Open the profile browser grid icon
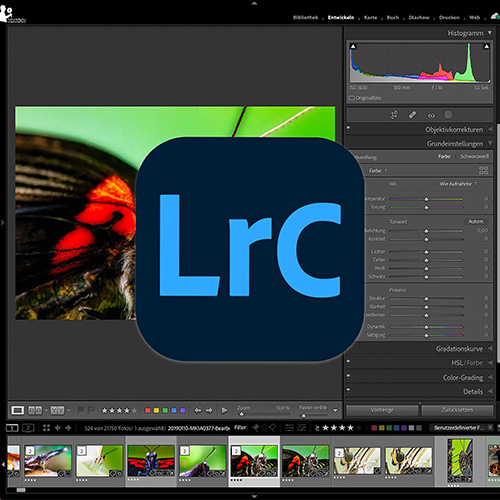This screenshot has height=500, width=500. click(484, 170)
